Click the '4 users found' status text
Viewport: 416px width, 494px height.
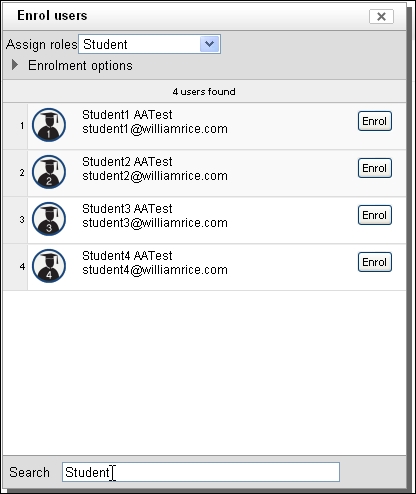coord(204,92)
